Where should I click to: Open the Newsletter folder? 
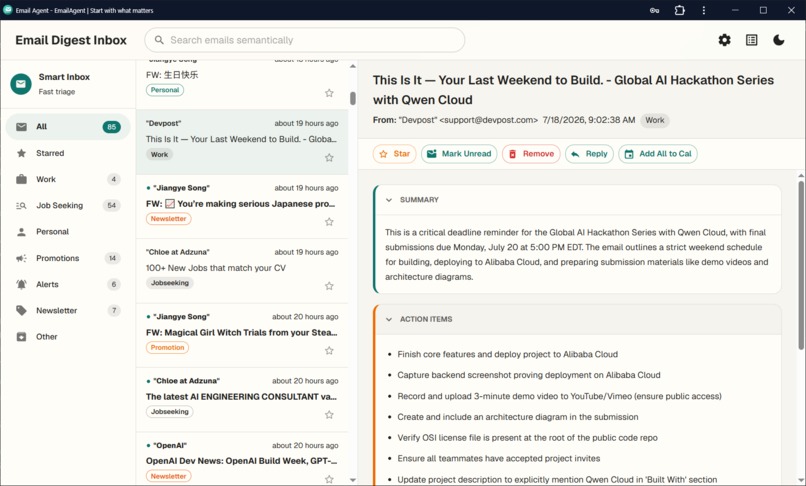[68, 310]
